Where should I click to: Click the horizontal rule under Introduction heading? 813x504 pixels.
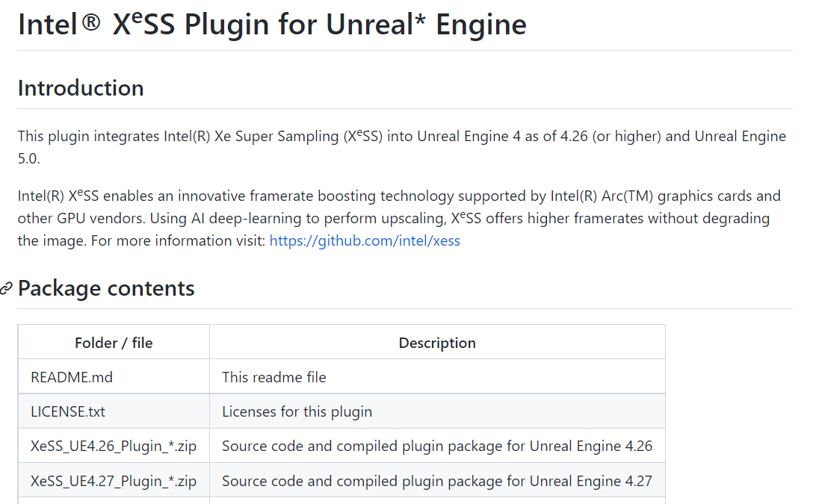coord(405,109)
